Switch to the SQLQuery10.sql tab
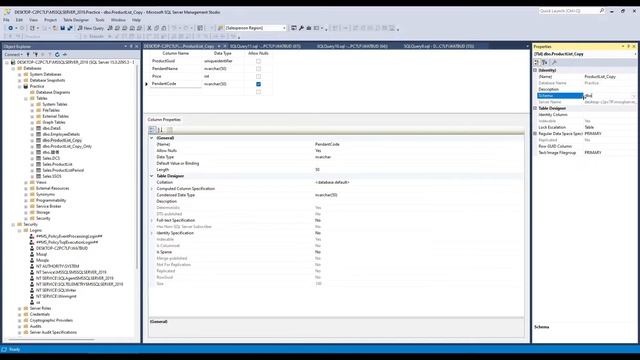The width and height of the screenshot is (640, 360). [x=352, y=47]
